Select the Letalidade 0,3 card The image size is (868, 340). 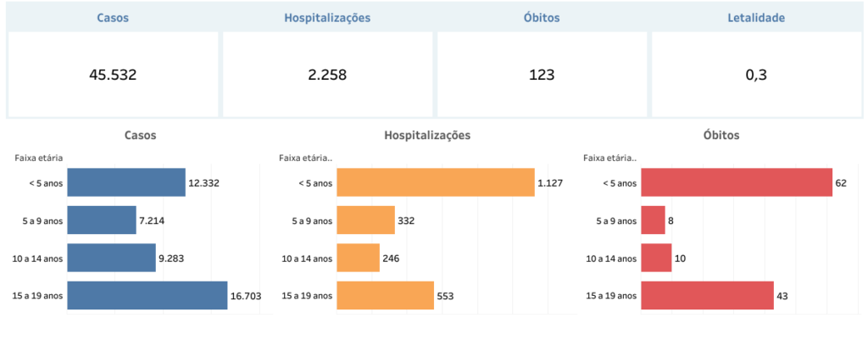point(756,75)
